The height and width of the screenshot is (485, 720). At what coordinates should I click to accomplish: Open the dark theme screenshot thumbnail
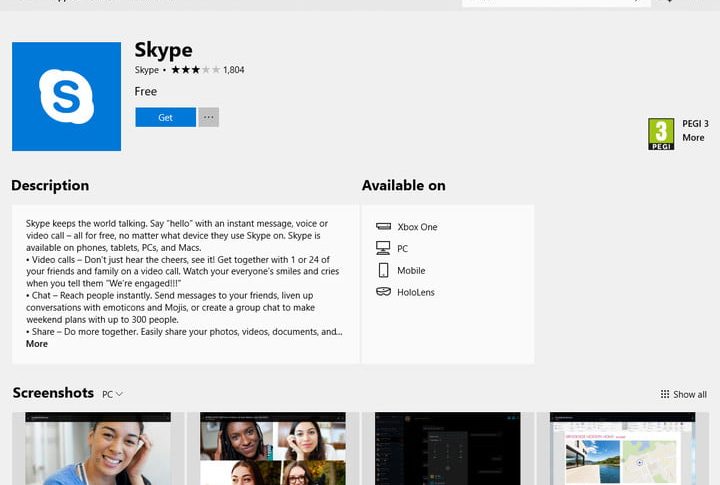click(x=448, y=448)
